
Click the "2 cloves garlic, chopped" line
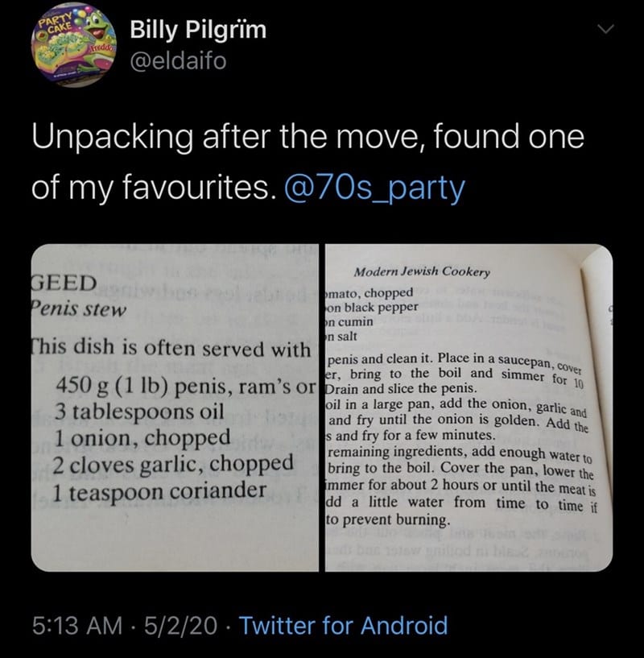pyautogui.click(x=173, y=464)
